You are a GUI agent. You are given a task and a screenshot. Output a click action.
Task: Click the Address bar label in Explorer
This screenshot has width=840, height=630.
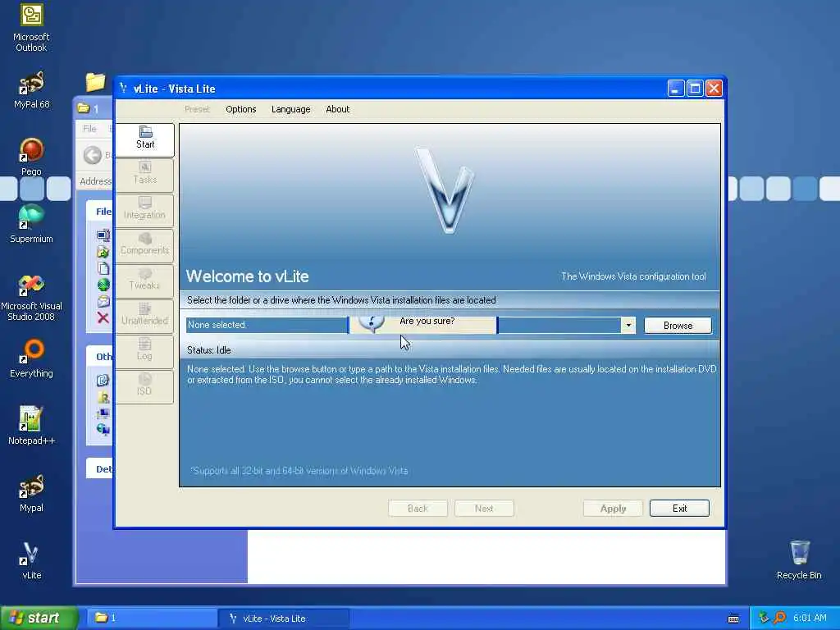click(95, 181)
